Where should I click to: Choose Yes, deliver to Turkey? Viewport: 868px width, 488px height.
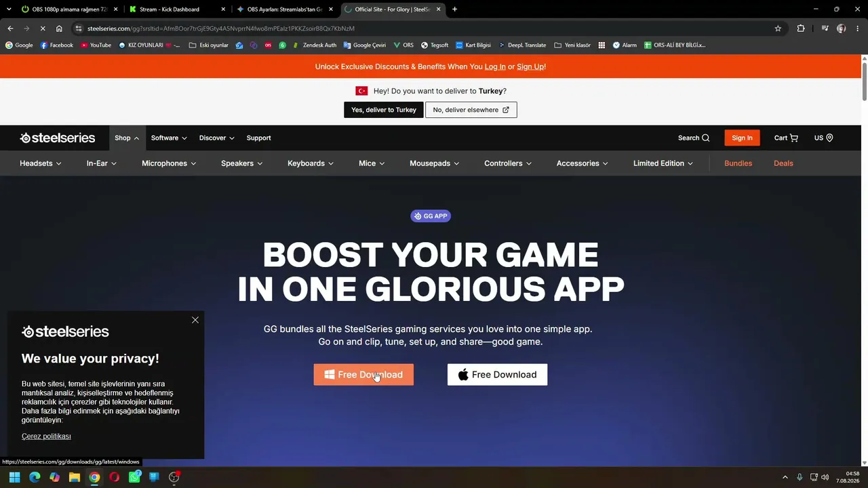tap(384, 110)
